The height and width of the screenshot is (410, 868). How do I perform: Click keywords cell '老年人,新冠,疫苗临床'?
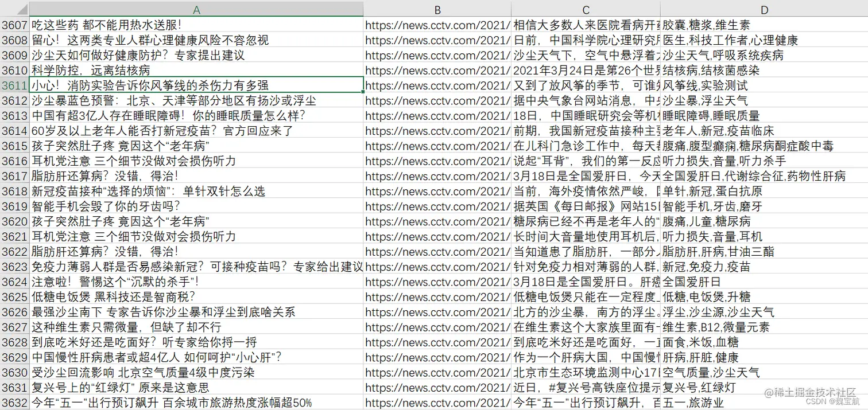pyautogui.click(x=764, y=131)
